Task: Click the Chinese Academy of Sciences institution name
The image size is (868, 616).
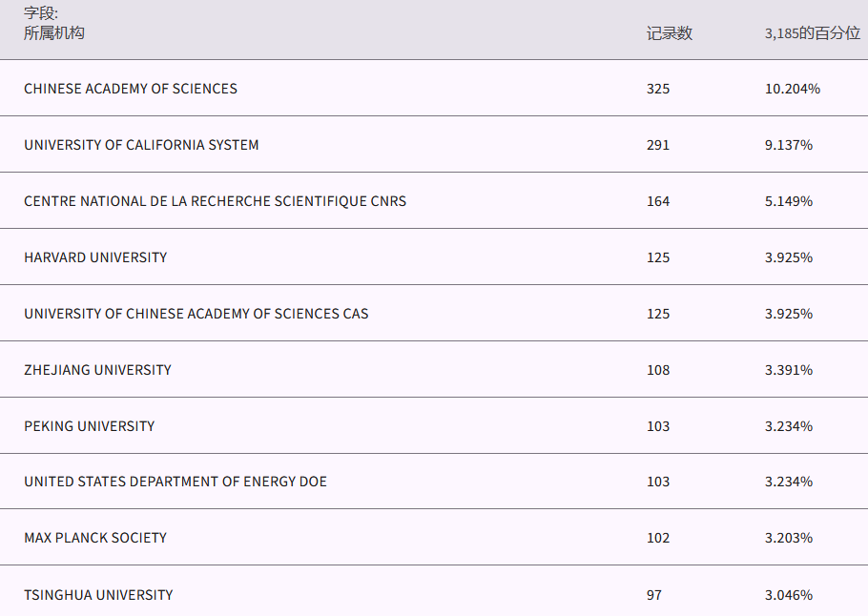Action: click(x=131, y=89)
